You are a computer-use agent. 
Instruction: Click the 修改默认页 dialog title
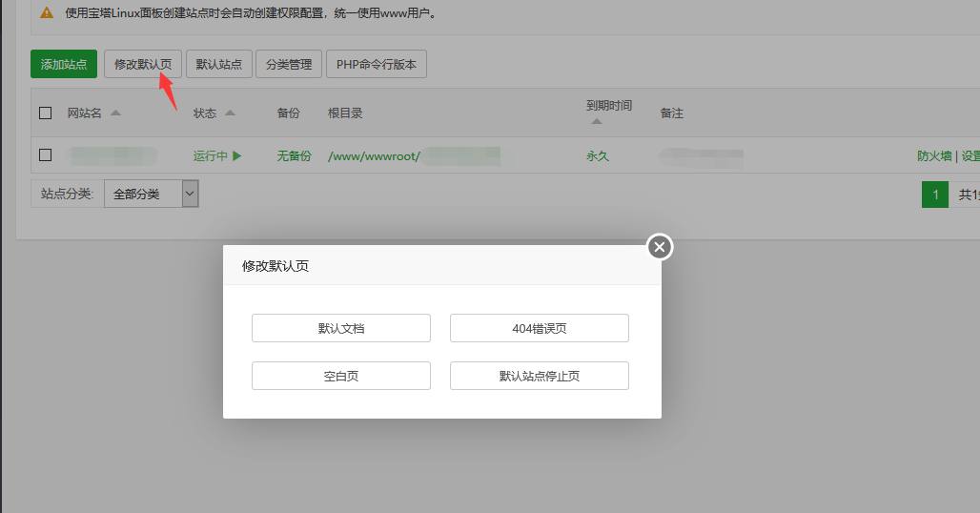tap(275, 266)
